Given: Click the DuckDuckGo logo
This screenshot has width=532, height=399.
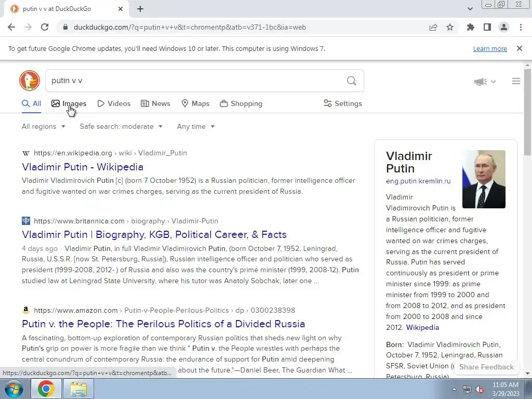Looking at the screenshot, I should point(30,81).
